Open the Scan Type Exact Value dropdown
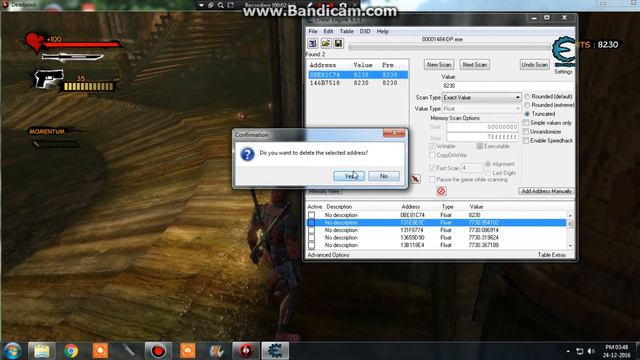 [x=482, y=98]
